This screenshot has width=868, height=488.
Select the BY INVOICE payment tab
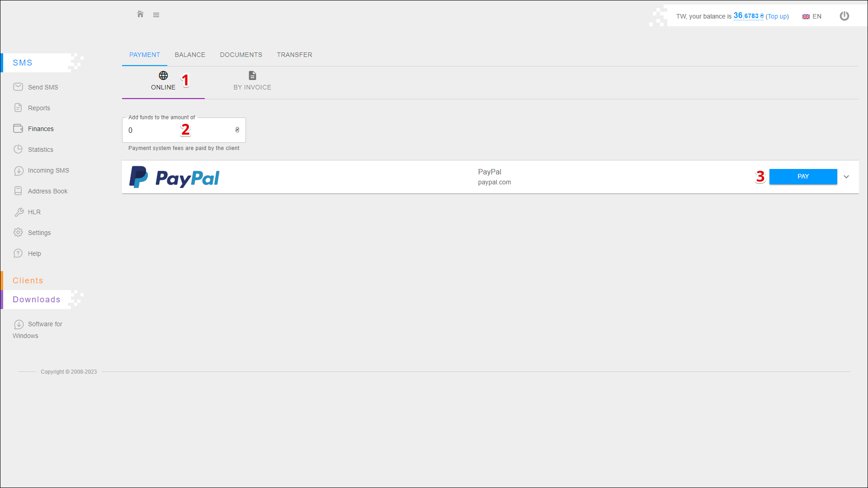pyautogui.click(x=252, y=81)
